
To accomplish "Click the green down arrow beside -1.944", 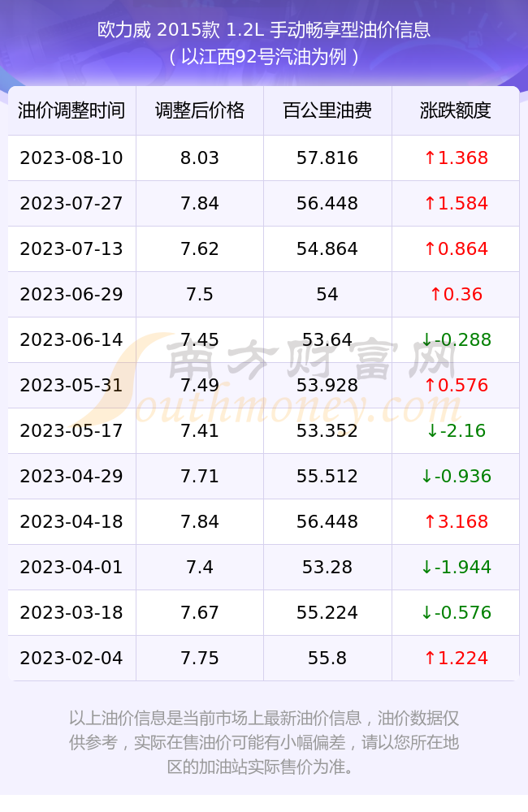I will (427, 567).
